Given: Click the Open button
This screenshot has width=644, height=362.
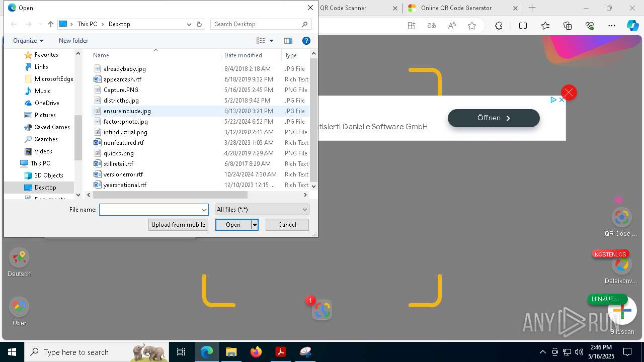Looking at the screenshot, I should 233,225.
